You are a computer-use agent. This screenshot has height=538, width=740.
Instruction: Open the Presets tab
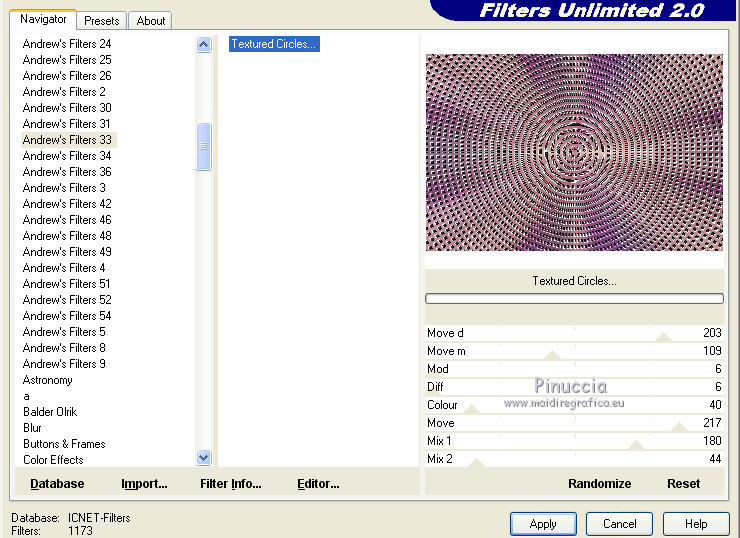click(101, 21)
